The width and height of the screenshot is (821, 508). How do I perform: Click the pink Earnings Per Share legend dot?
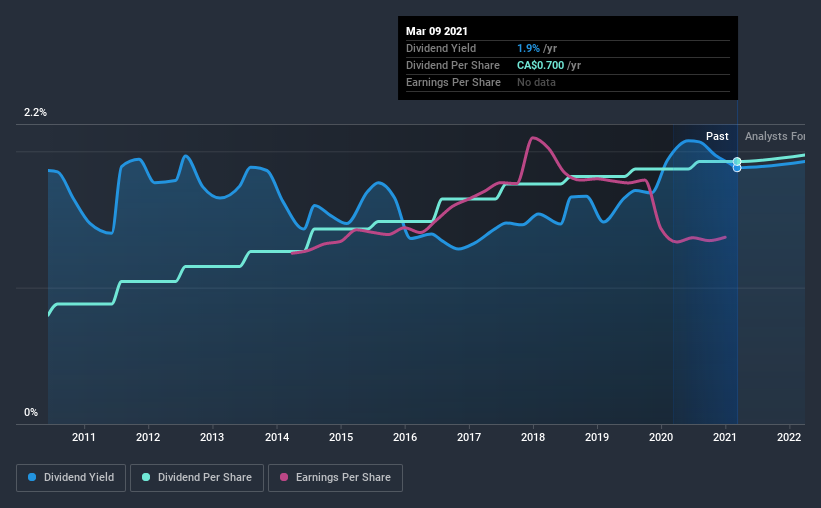point(284,477)
